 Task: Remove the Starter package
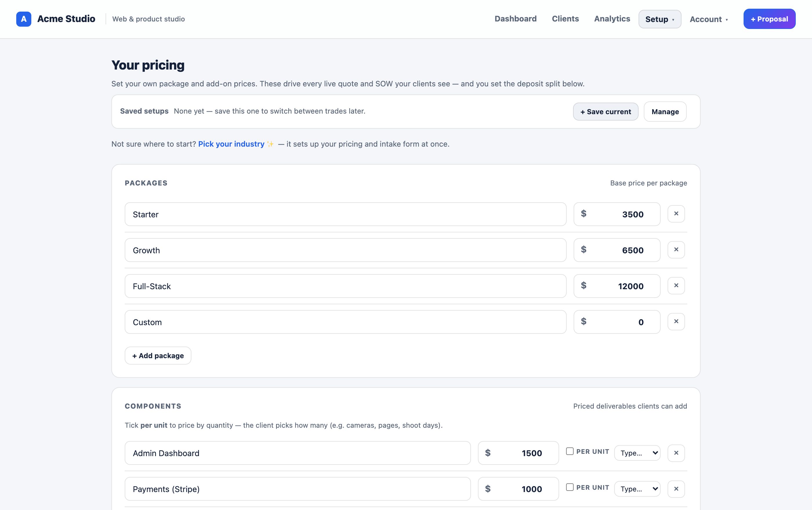(x=676, y=214)
